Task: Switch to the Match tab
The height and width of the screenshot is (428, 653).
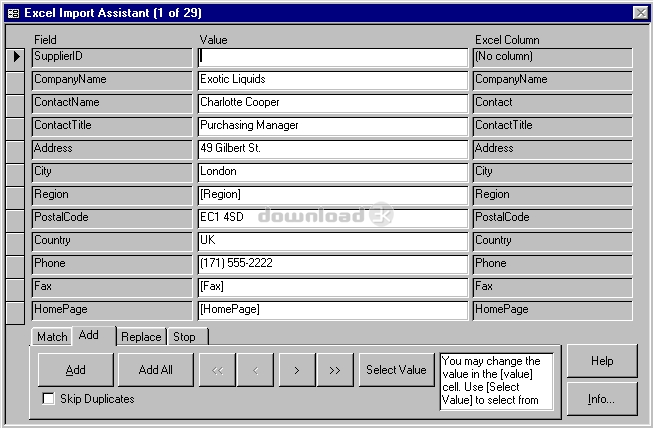Action: click(x=52, y=337)
